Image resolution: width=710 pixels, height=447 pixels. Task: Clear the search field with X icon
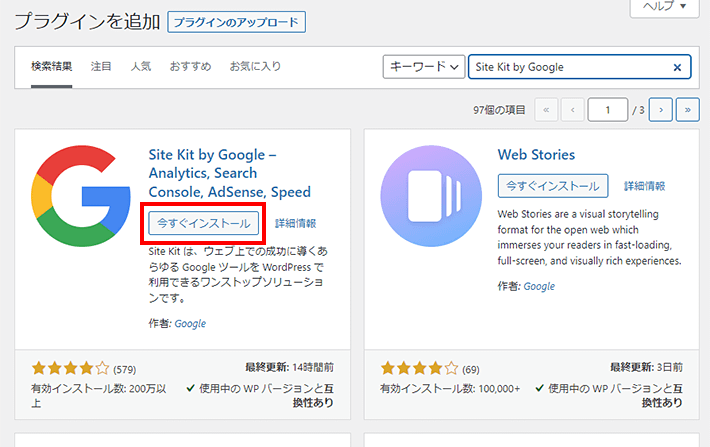pyautogui.click(x=677, y=67)
